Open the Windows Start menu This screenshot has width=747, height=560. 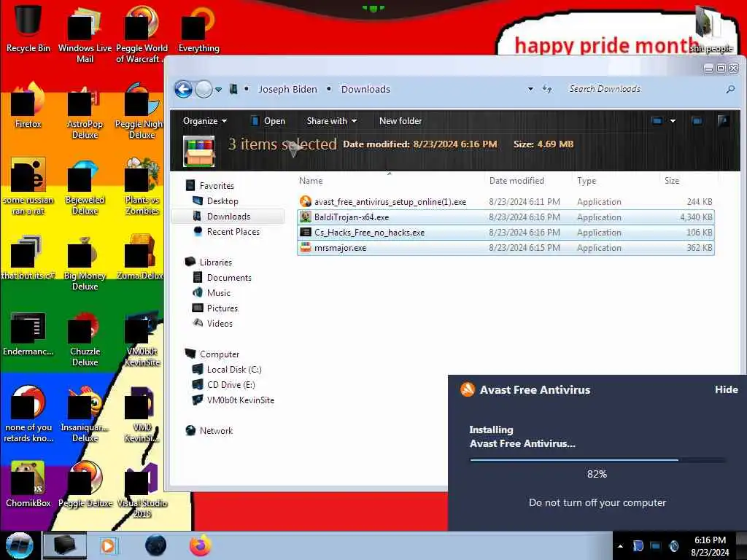tap(20, 545)
